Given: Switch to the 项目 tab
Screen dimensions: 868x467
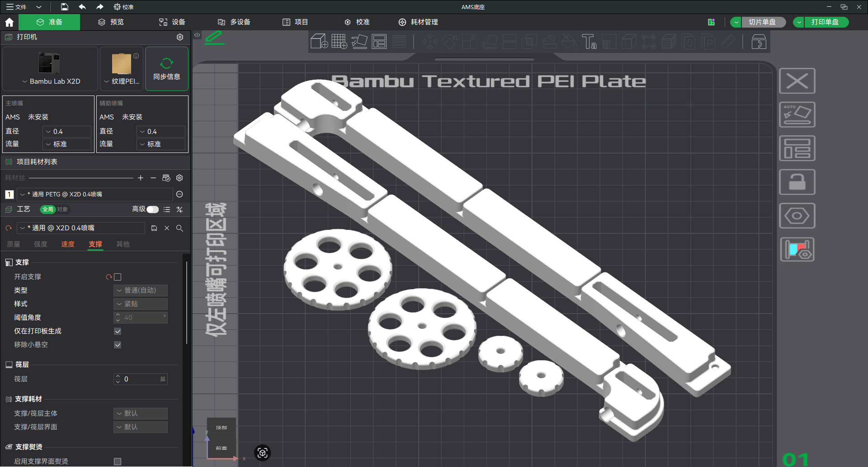Looking at the screenshot, I should click(x=295, y=22).
